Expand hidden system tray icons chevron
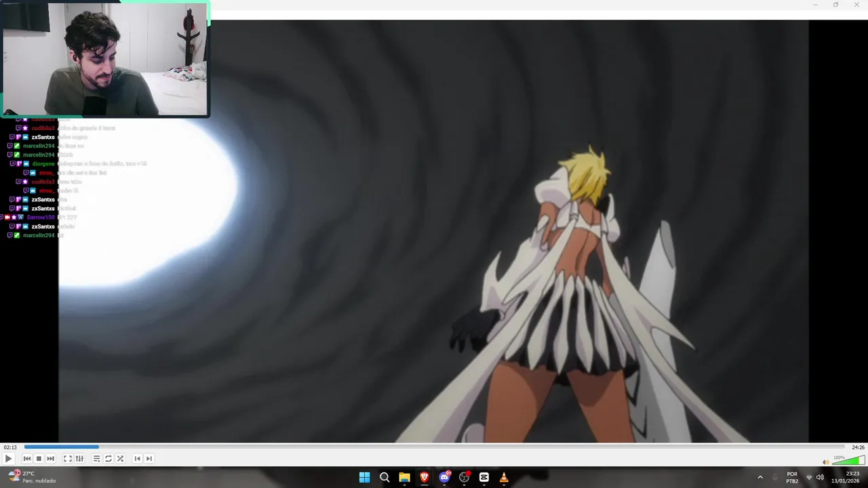Viewport: 868px width, 488px height. coord(760,477)
